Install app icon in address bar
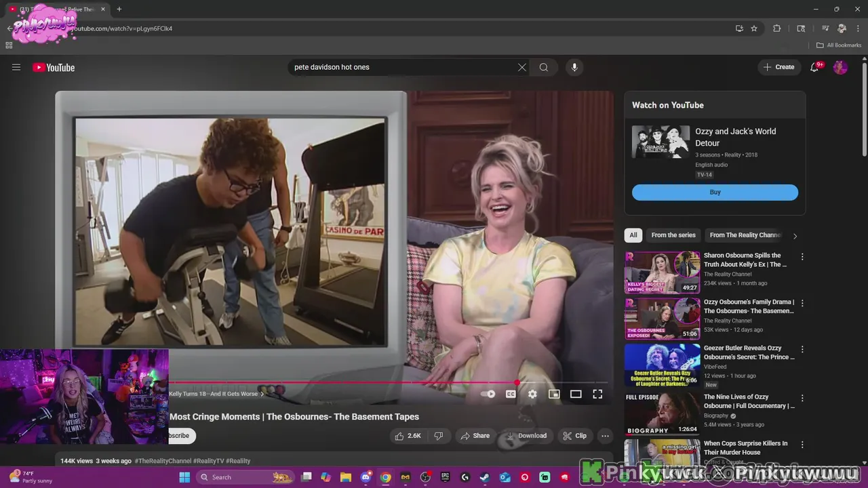The height and width of the screenshot is (488, 868). 739,28
